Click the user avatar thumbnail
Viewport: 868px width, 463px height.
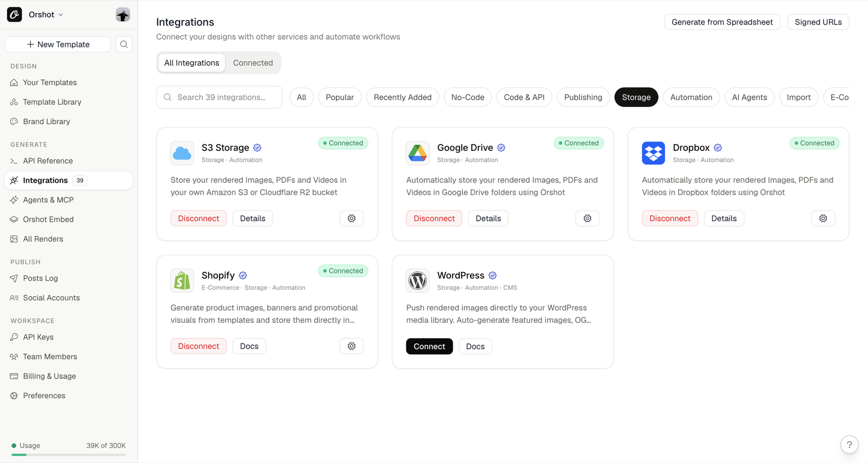tap(123, 15)
